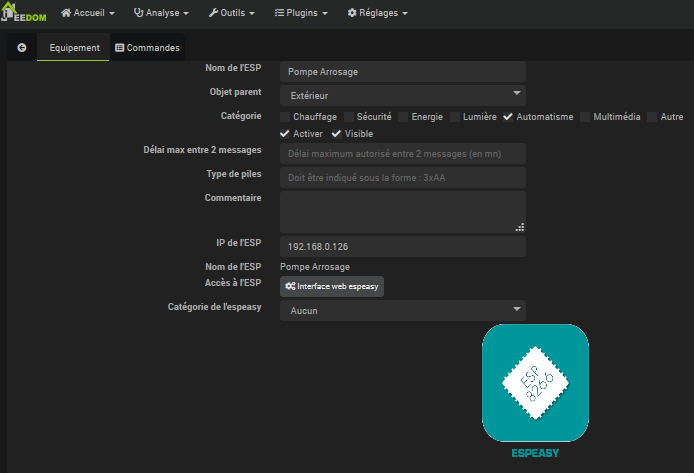The height and width of the screenshot is (473, 694).
Task: Open the Réglages settings menu
Action: coord(377,13)
